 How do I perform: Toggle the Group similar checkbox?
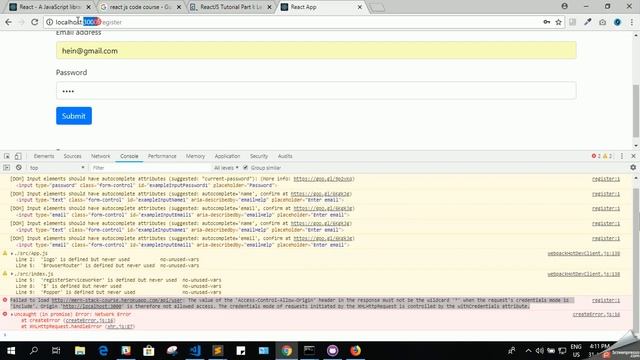(245, 167)
